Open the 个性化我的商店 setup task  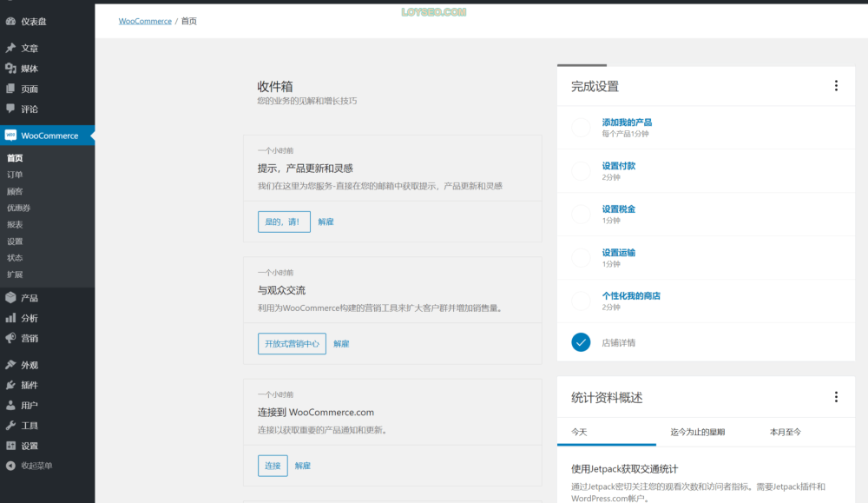pos(631,296)
